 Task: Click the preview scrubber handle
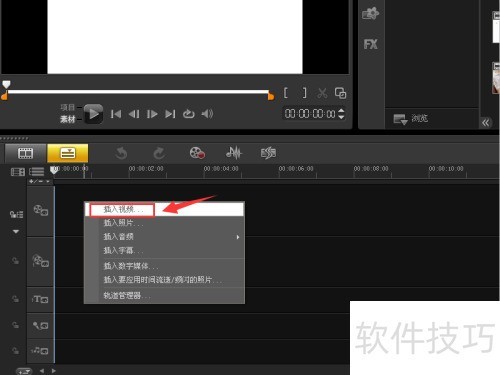pos(6,84)
